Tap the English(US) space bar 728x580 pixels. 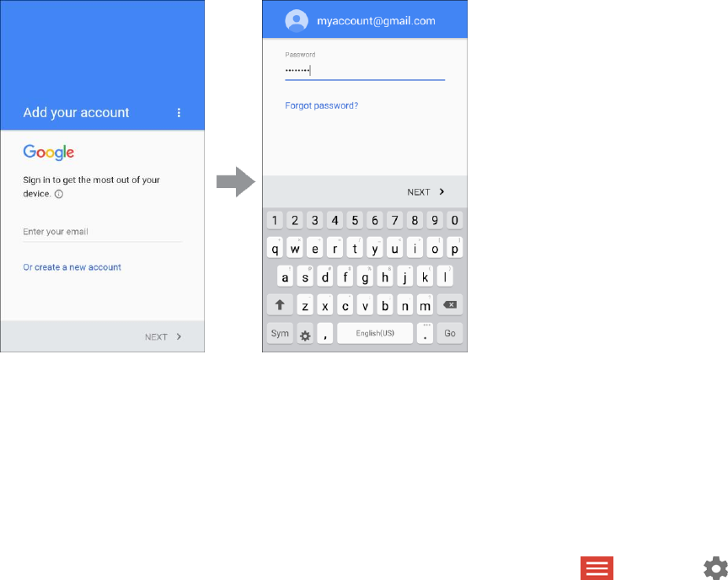tap(375, 334)
